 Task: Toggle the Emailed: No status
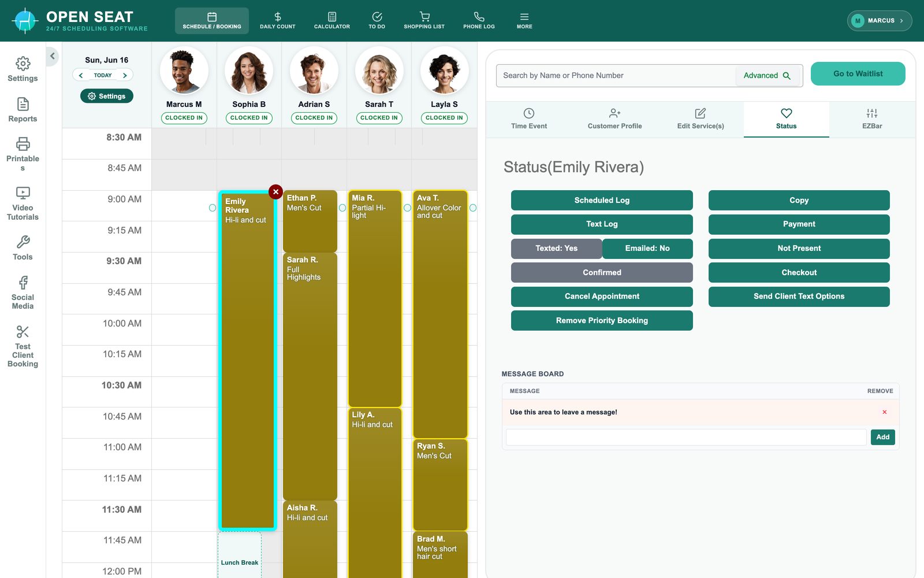[647, 249]
